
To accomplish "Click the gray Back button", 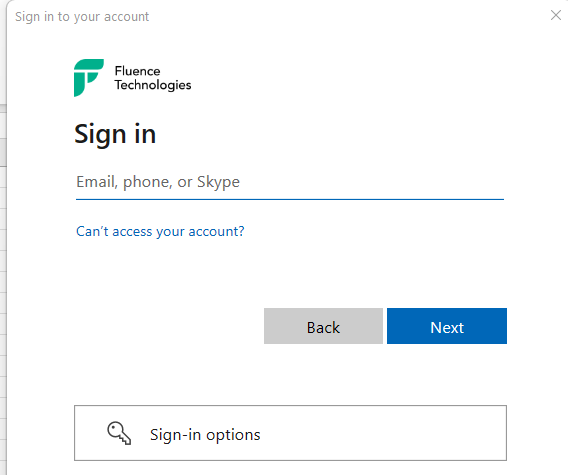I will pyautogui.click(x=323, y=326).
